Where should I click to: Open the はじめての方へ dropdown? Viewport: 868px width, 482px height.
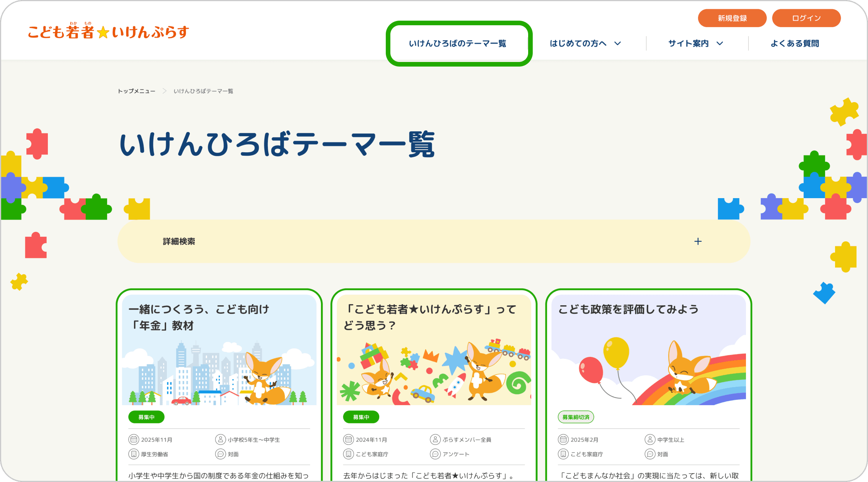coord(584,43)
